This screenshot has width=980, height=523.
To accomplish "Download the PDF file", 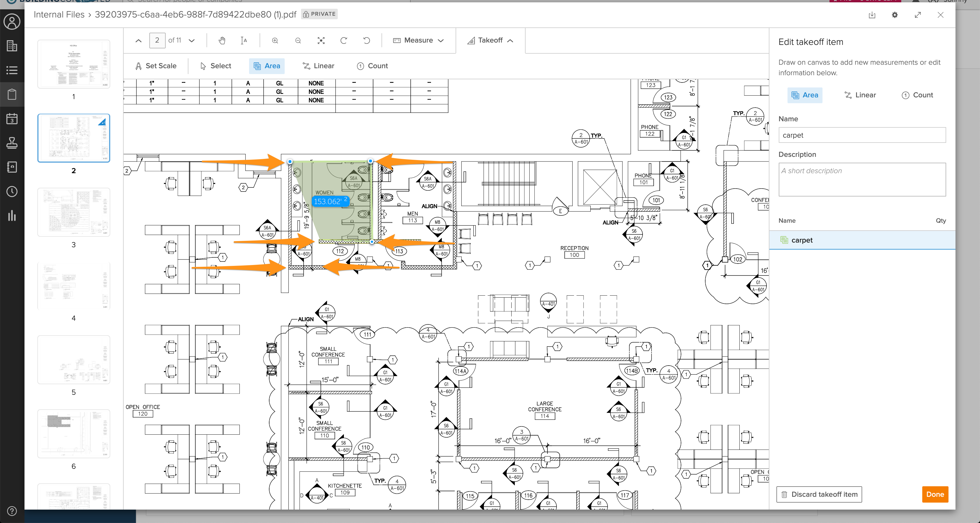I will [872, 15].
